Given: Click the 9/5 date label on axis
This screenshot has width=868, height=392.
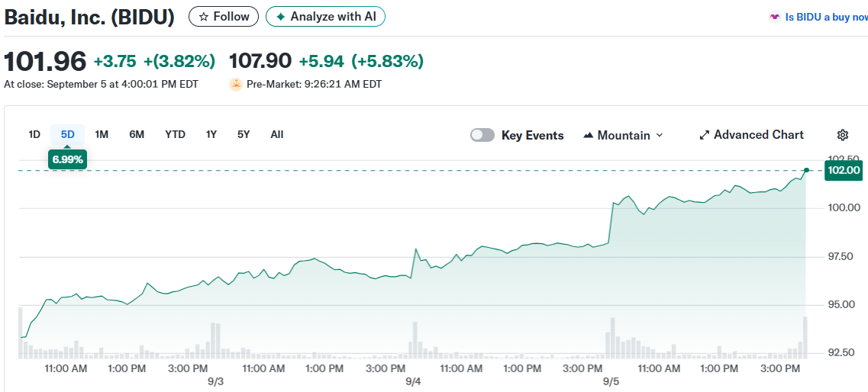Looking at the screenshot, I should click(611, 382).
